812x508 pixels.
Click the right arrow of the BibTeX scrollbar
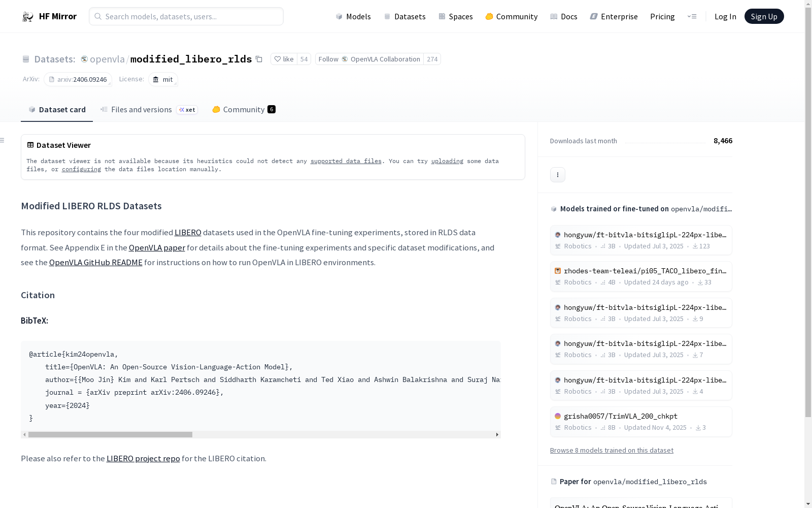(497, 435)
